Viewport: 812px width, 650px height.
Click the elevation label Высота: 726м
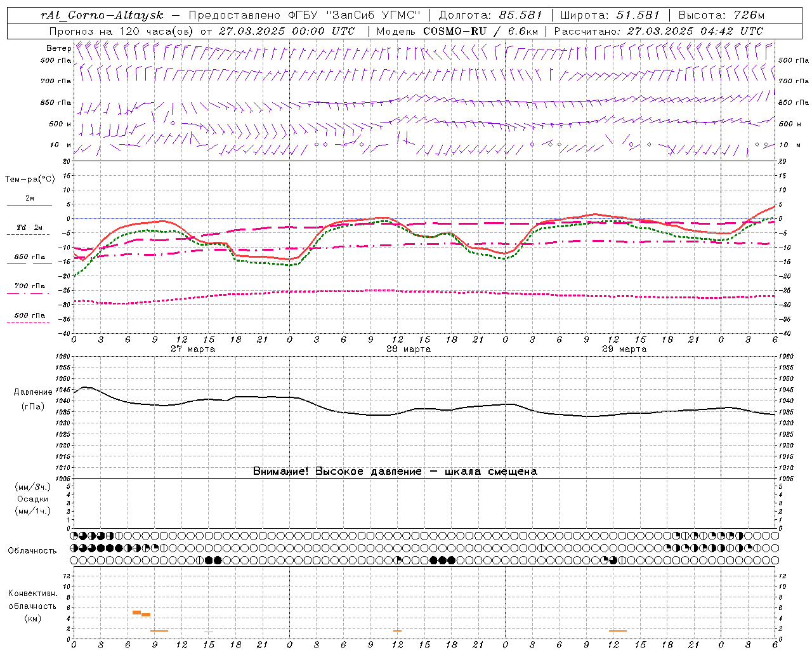(721, 15)
